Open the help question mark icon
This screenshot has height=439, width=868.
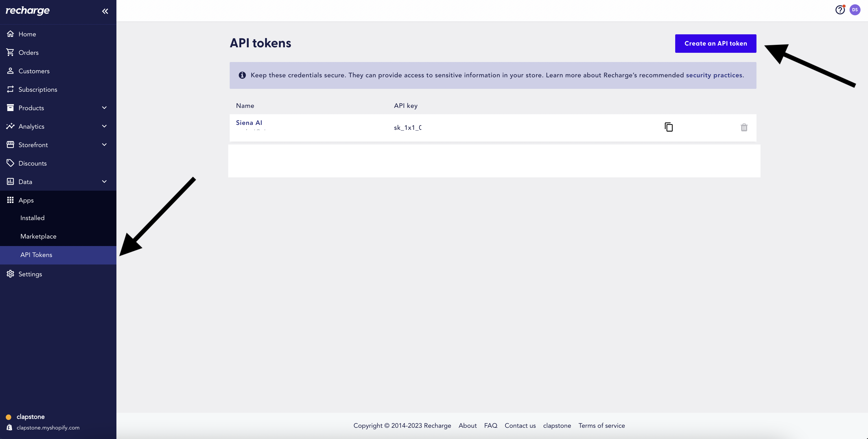pyautogui.click(x=840, y=10)
